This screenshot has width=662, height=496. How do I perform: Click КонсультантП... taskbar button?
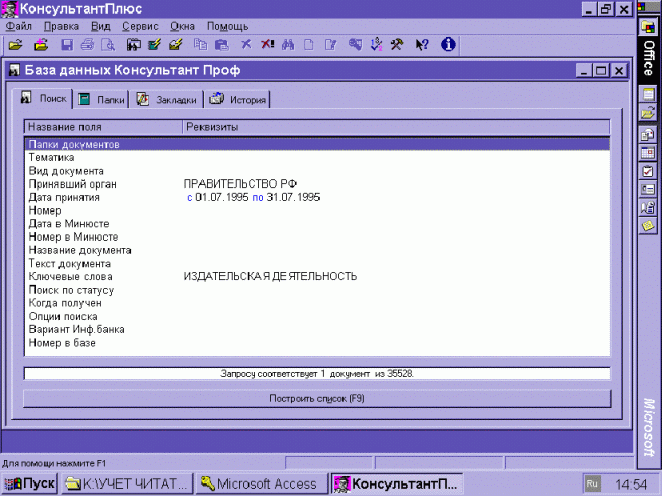[396, 484]
